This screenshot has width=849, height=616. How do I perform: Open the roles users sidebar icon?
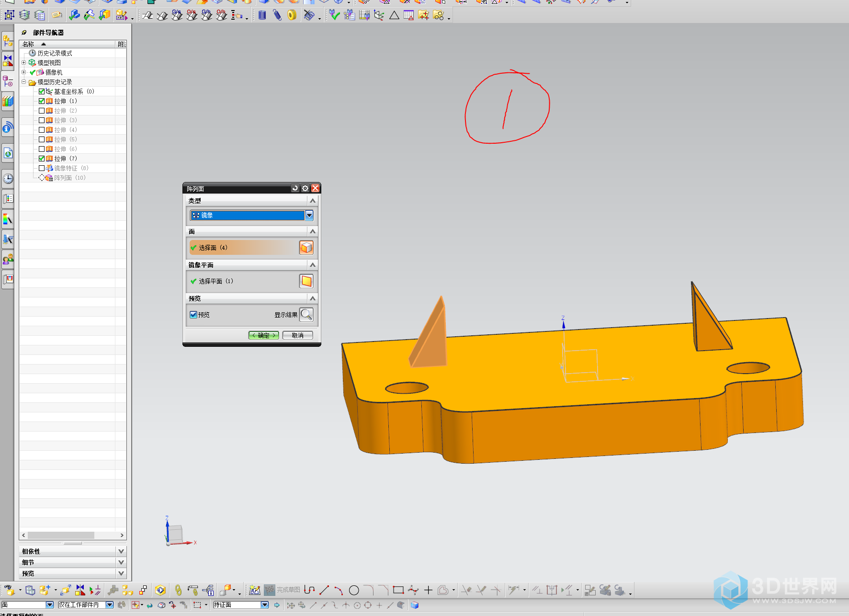[x=8, y=259]
